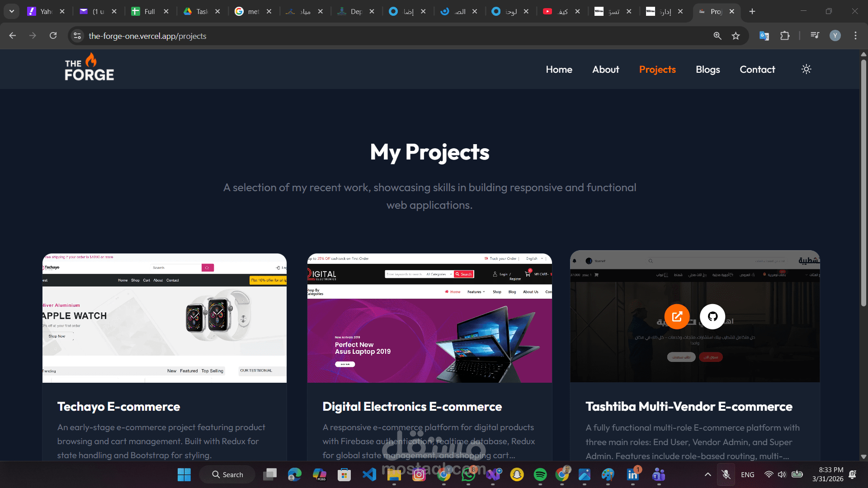868x488 pixels.
Task: Open the Extensions puzzle icon
Action: point(785,36)
